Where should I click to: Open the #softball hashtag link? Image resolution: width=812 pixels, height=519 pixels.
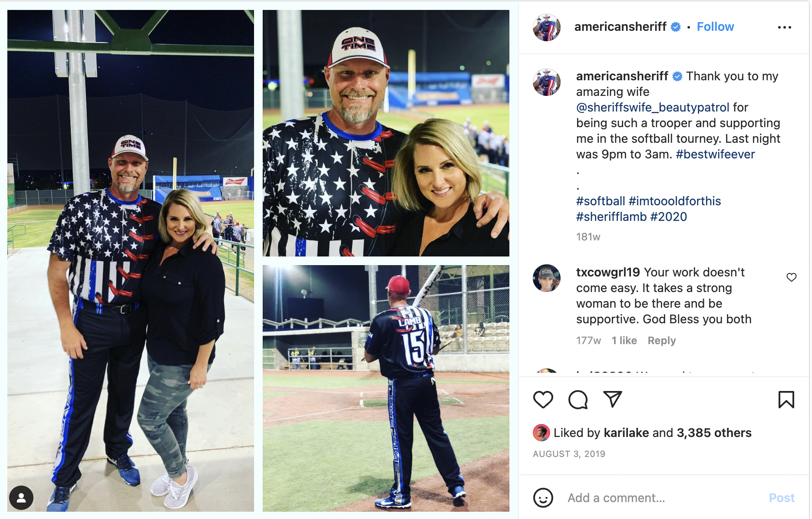coord(601,201)
